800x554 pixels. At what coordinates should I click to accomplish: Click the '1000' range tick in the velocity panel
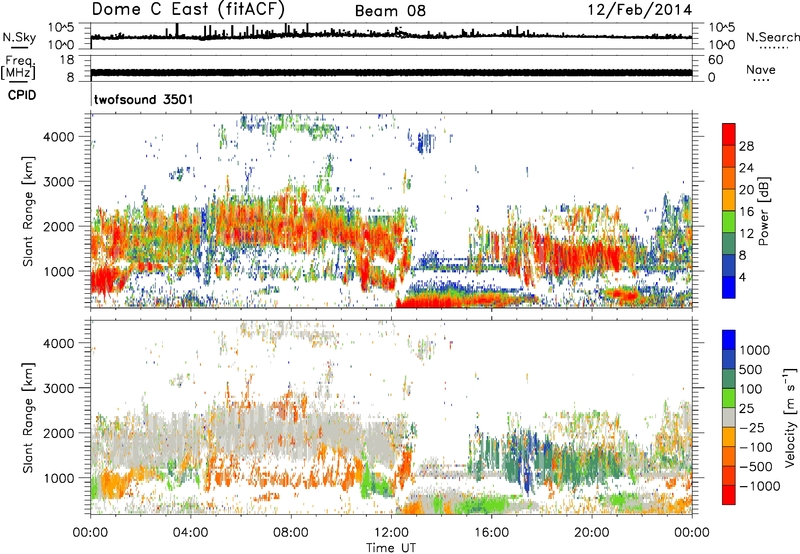click(59, 478)
